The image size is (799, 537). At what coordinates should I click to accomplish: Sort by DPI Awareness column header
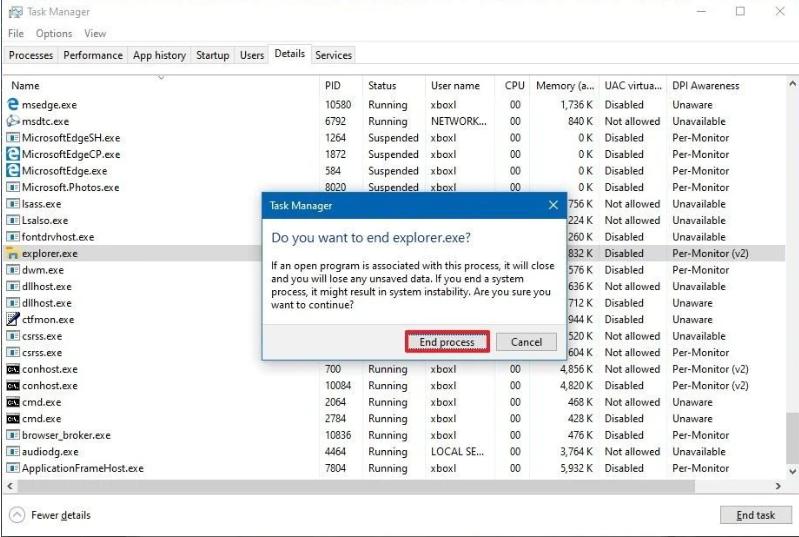tap(726, 86)
